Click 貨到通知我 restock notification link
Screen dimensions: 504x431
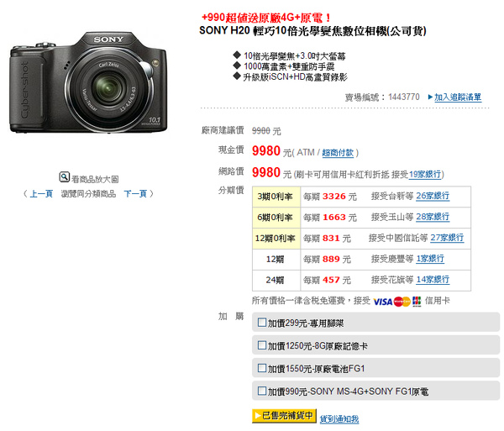coord(339,419)
